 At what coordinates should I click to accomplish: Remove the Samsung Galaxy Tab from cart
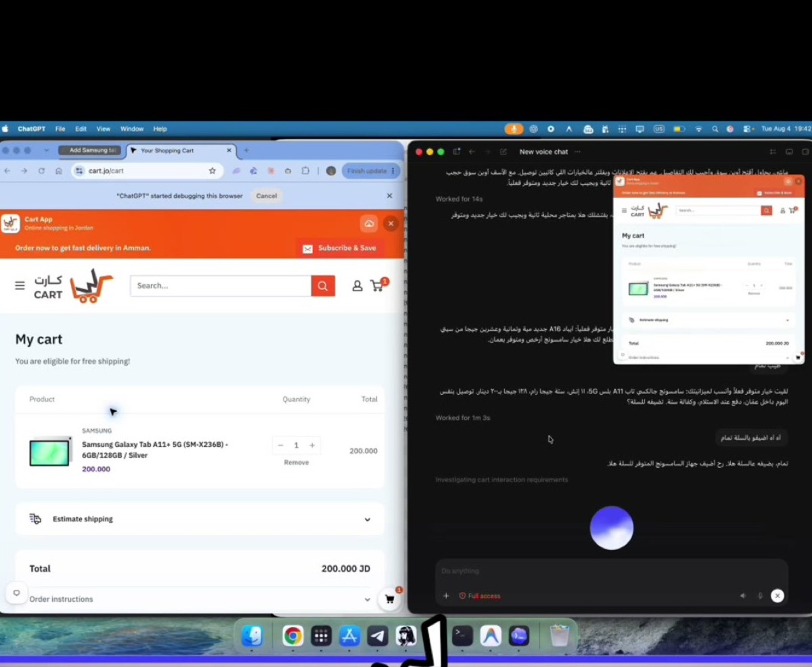(x=296, y=462)
